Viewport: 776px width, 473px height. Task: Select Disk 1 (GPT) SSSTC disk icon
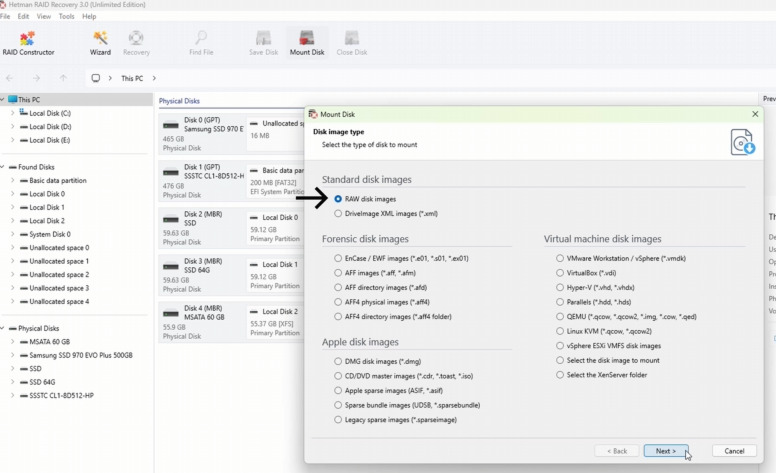[x=171, y=173]
